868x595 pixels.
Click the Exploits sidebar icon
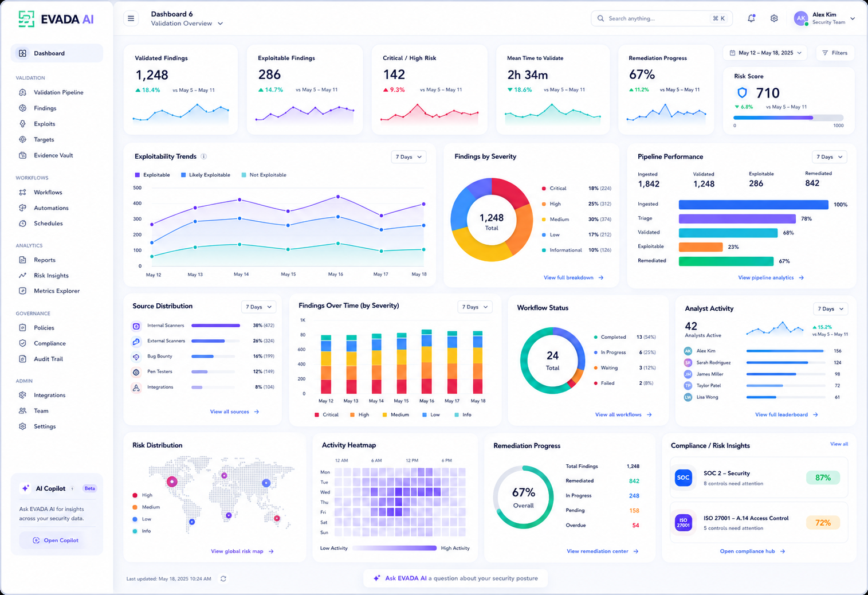[23, 124]
